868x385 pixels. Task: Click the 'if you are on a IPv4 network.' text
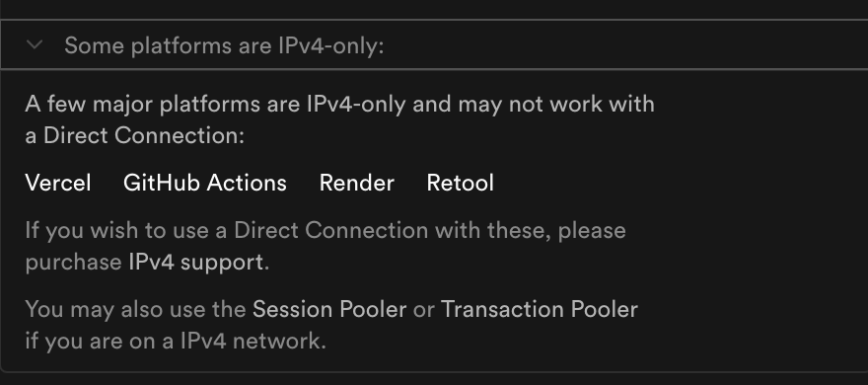coord(176,341)
